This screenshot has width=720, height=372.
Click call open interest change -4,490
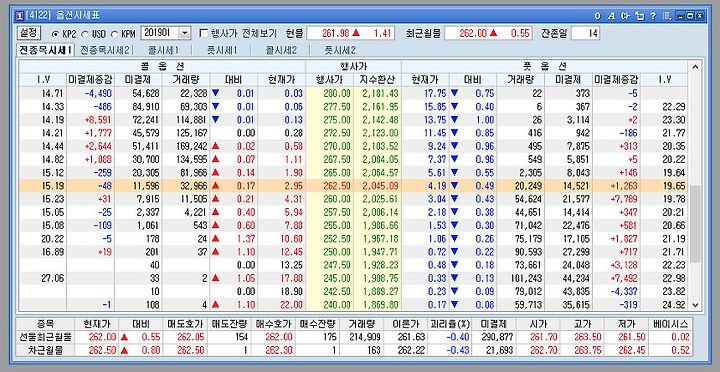point(90,93)
